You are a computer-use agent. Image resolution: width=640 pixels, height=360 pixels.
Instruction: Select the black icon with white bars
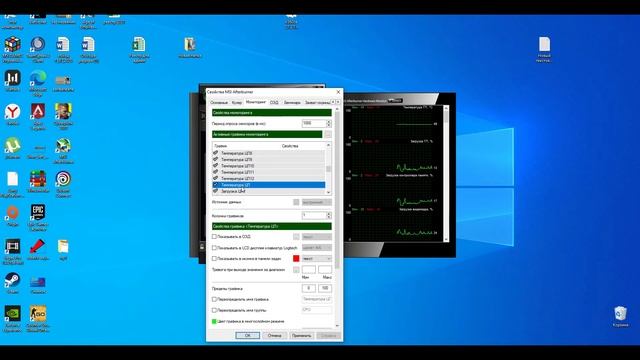click(13, 78)
